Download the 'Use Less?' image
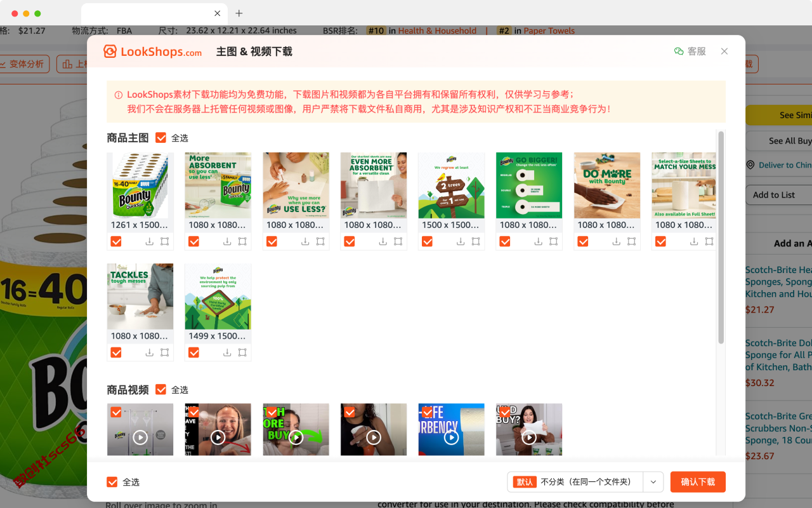This screenshot has height=508, width=812. 305,241
